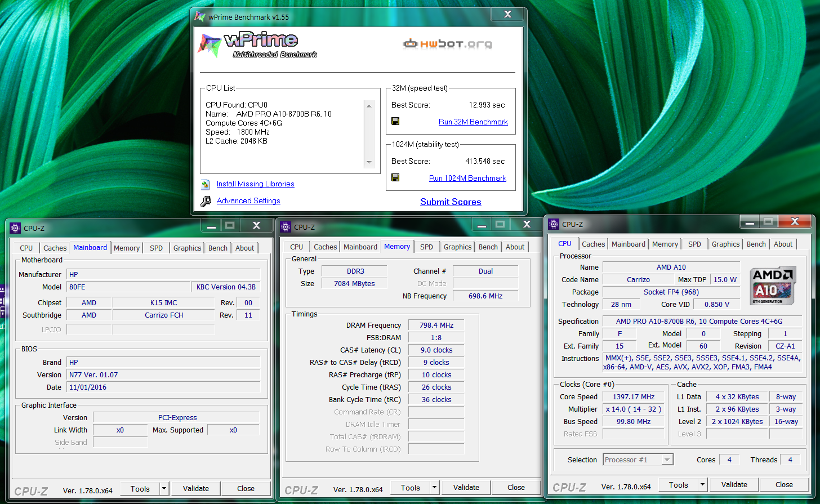Click Close button in Memory CPU-Z window
The width and height of the screenshot is (820, 504).
click(516, 488)
